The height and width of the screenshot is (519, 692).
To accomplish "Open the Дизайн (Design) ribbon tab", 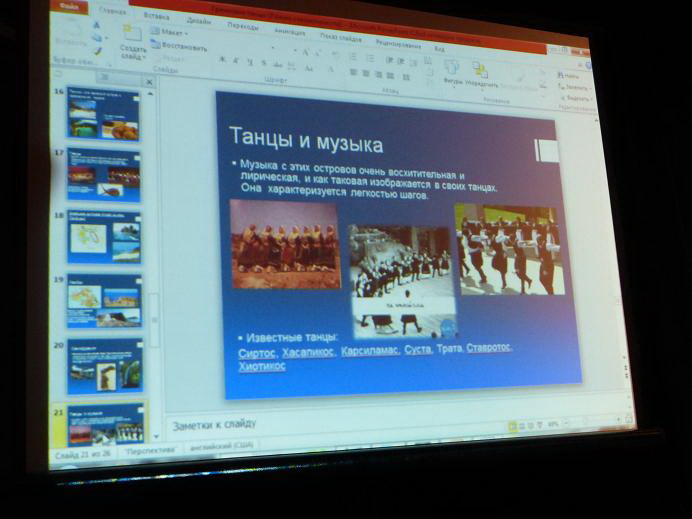I will click(x=199, y=21).
